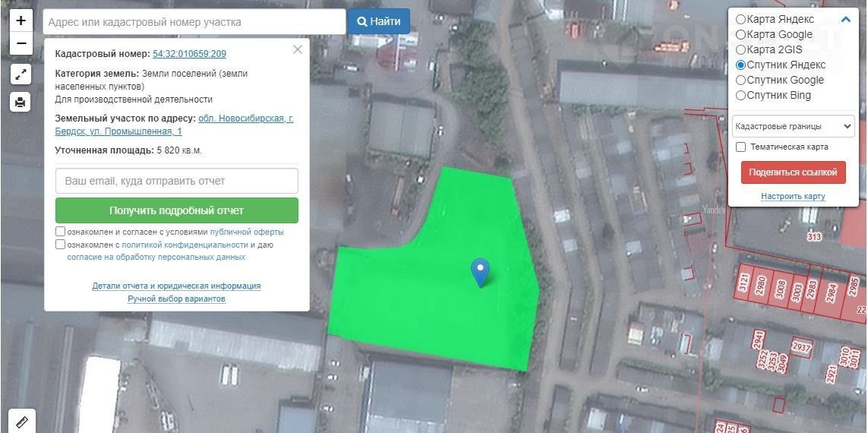Enable the Тематическая карта checkbox
The image size is (868, 433).
(741, 147)
